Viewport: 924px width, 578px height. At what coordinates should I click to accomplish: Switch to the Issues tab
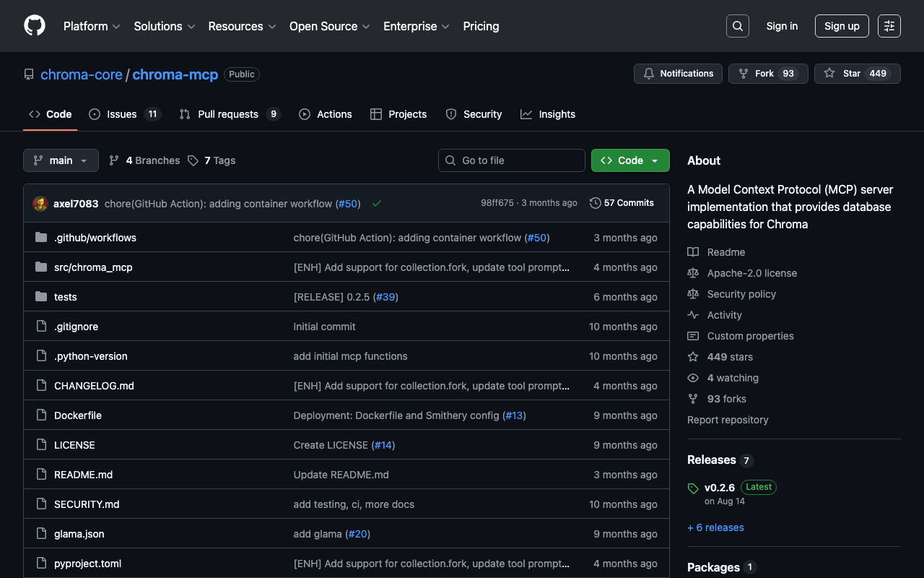(x=123, y=114)
